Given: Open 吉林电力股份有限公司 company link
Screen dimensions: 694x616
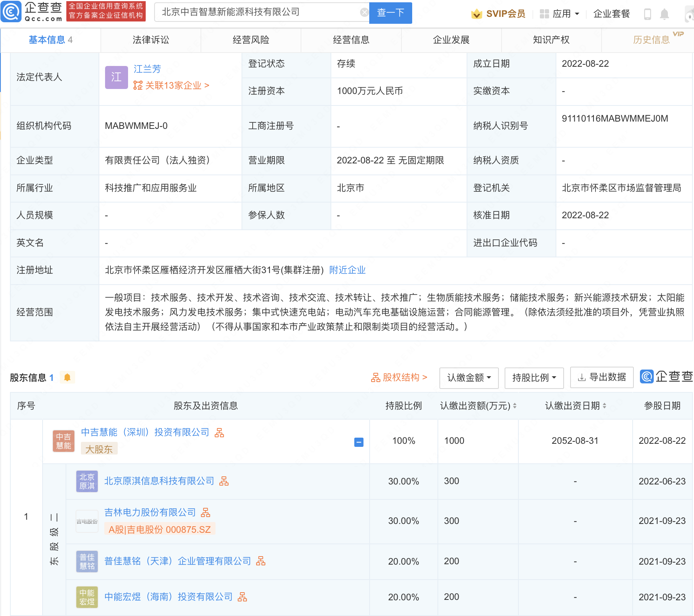Looking at the screenshot, I should click(150, 512).
